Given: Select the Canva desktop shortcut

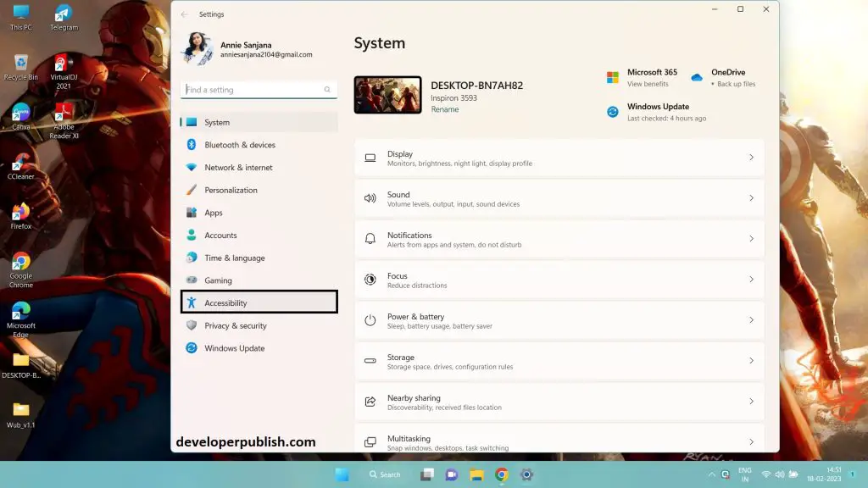Looking at the screenshot, I should tap(21, 117).
